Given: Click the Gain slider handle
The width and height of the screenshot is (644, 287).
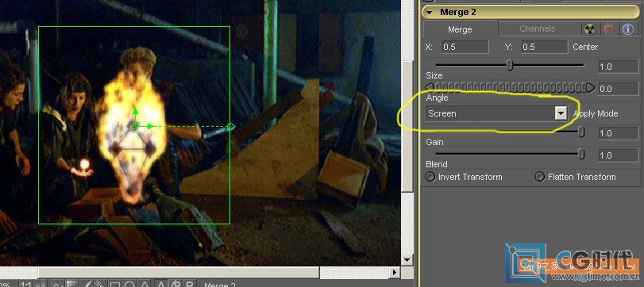Looking at the screenshot, I should pos(581,132).
